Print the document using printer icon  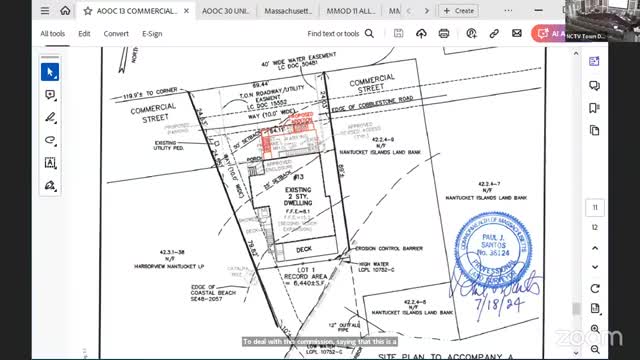click(x=444, y=33)
